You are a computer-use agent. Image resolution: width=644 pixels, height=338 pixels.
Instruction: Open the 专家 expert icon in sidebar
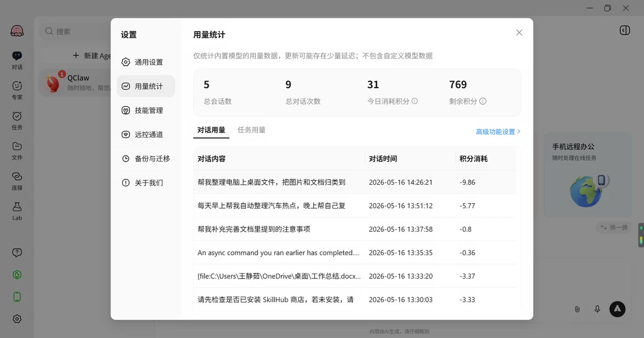coord(17,90)
